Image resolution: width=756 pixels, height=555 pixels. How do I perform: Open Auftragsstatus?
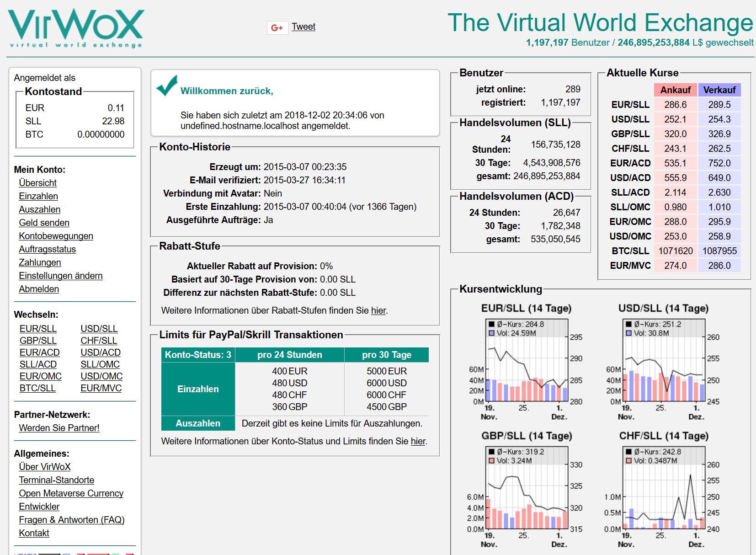click(x=48, y=249)
